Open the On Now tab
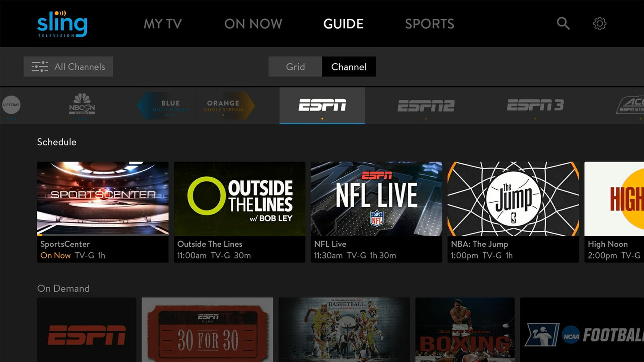The image size is (644, 362). (253, 24)
